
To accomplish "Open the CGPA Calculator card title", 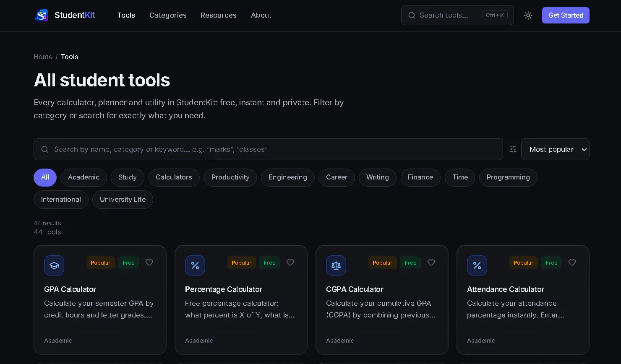I will click(x=355, y=289).
